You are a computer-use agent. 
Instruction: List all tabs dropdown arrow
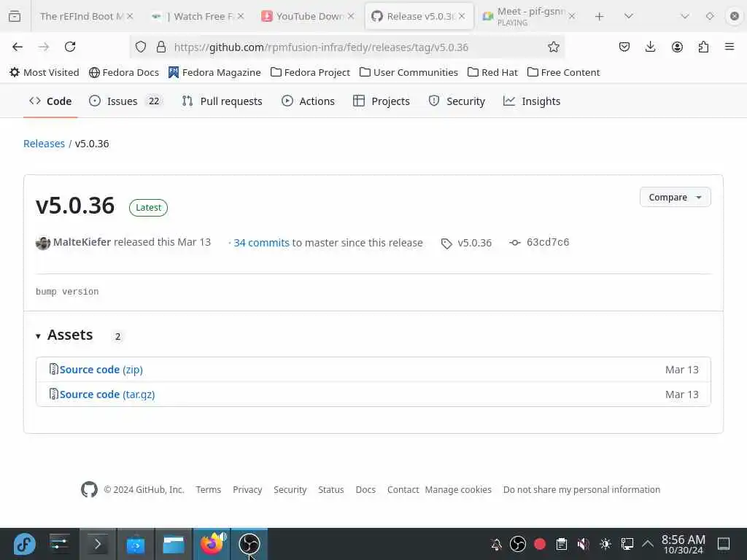pyautogui.click(x=628, y=16)
